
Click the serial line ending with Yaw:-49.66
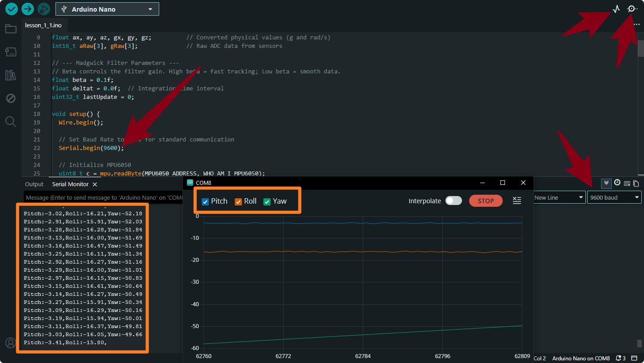83,334
